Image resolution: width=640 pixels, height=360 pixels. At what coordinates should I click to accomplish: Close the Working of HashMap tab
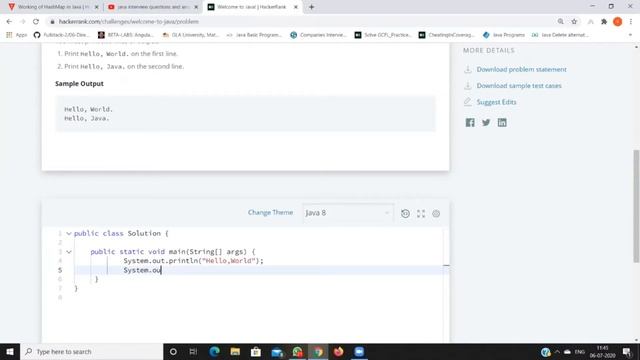[x=97, y=7]
